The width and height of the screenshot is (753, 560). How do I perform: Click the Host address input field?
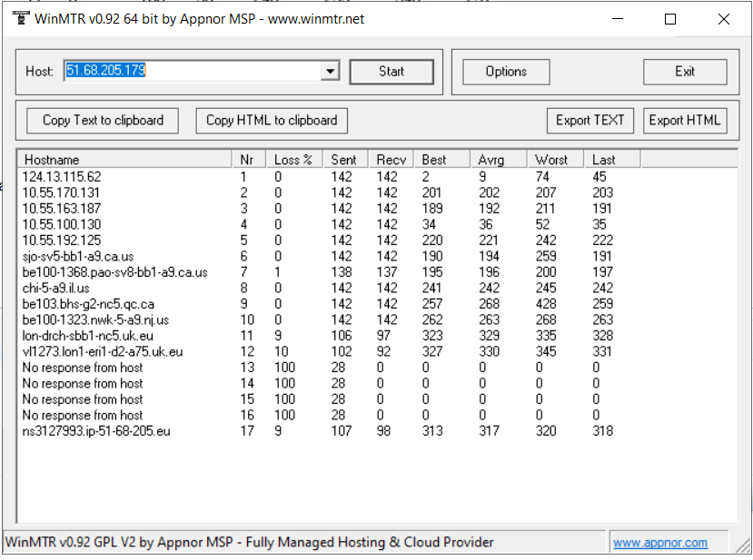(x=191, y=71)
